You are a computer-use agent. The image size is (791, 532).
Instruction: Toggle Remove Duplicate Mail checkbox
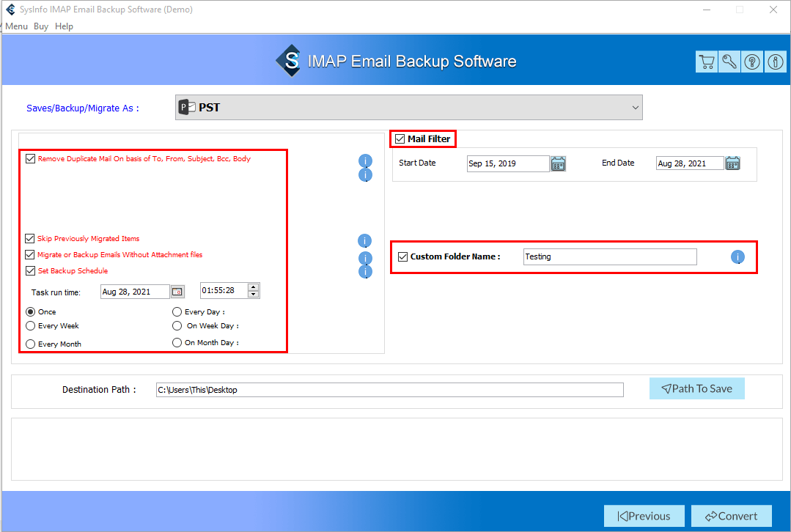coord(30,158)
